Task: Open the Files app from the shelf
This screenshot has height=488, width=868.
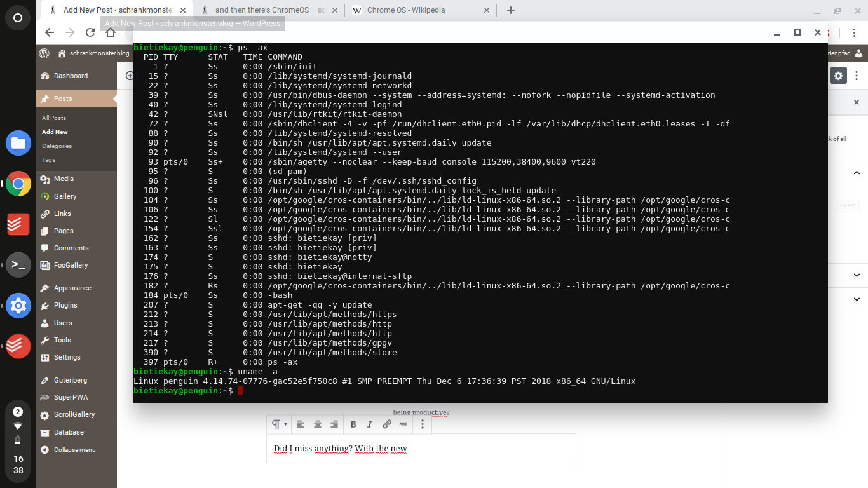Action: coord(18,143)
